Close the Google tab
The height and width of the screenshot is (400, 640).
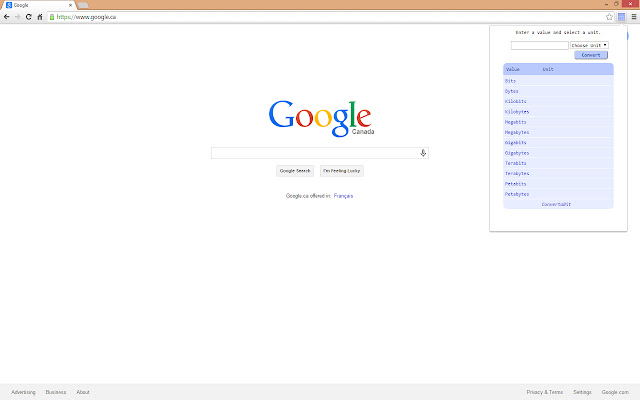tap(70, 5)
